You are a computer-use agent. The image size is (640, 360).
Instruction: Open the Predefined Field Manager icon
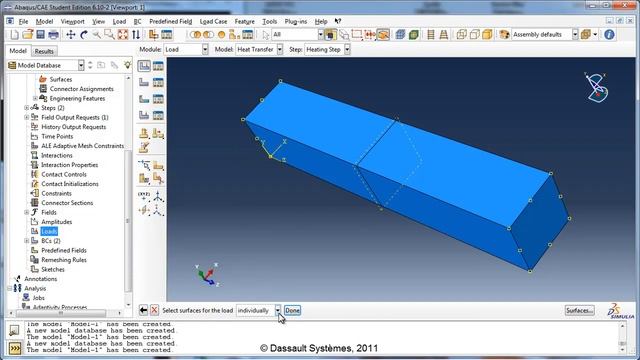click(158, 99)
